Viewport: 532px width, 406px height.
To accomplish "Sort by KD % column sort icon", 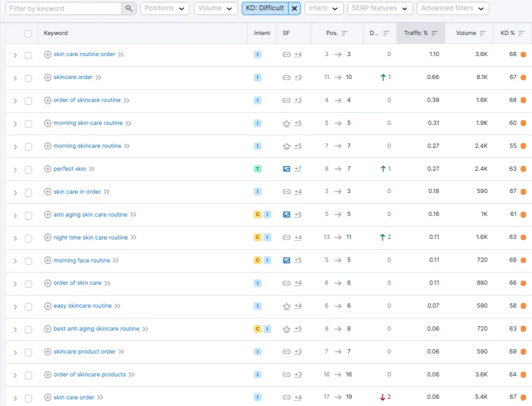I will (522, 33).
